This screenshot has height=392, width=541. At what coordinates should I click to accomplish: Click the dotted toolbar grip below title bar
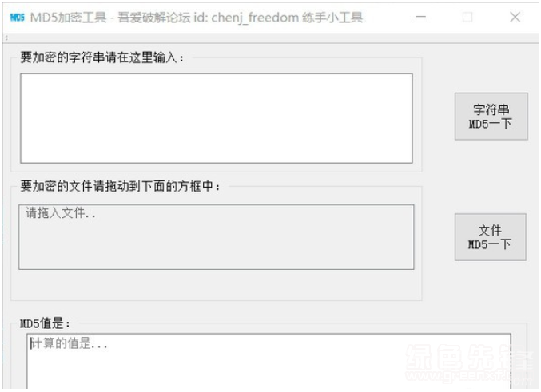pyautogui.click(x=6, y=38)
